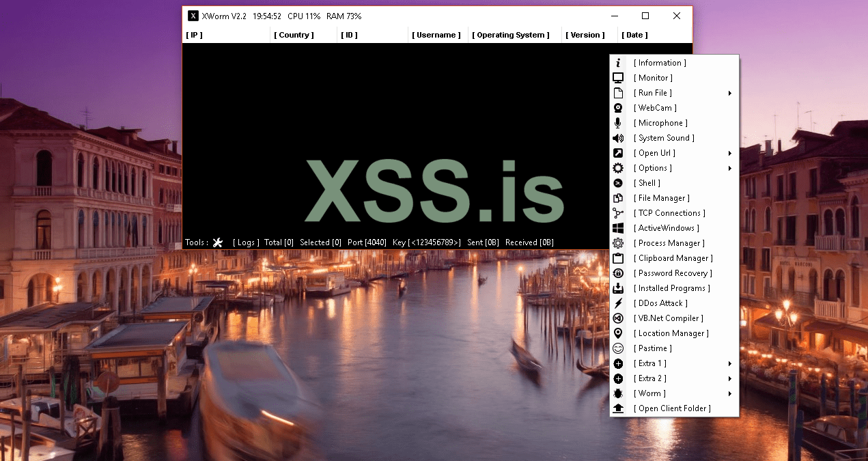Select the Monitor screen icon
The height and width of the screenshot is (461, 868).
618,78
